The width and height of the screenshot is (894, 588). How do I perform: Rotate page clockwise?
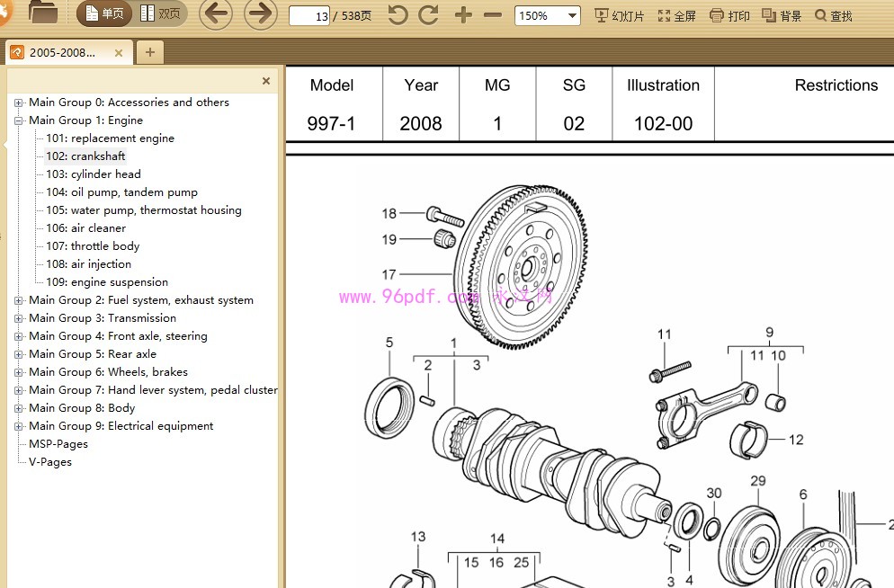(428, 14)
